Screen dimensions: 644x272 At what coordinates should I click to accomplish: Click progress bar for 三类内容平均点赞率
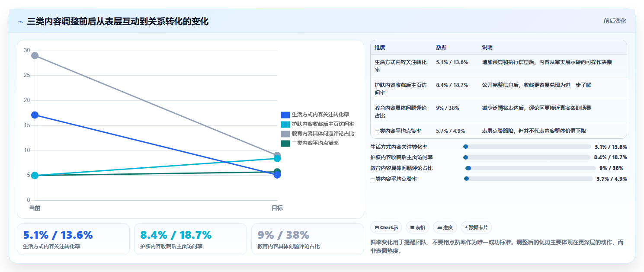(529, 179)
